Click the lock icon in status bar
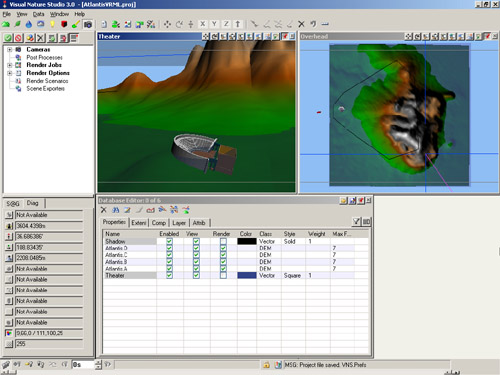Viewport: 500px width, 375px height. (266, 365)
